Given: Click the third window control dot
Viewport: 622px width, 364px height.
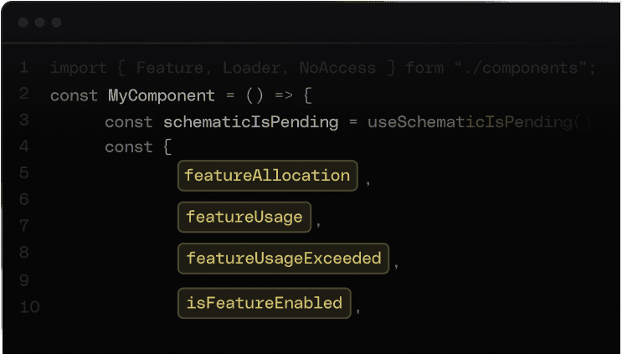Looking at the screenshot, I should tap(55, 23).
